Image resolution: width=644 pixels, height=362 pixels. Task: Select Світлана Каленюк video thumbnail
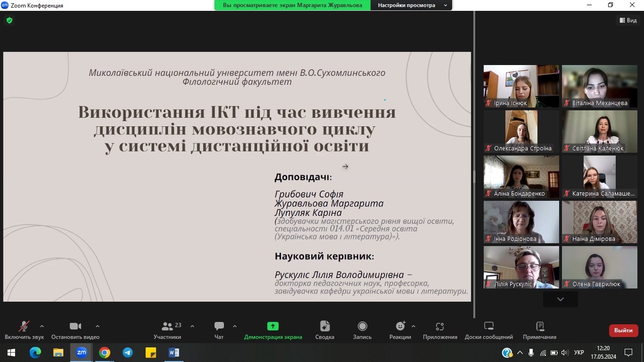600,132
